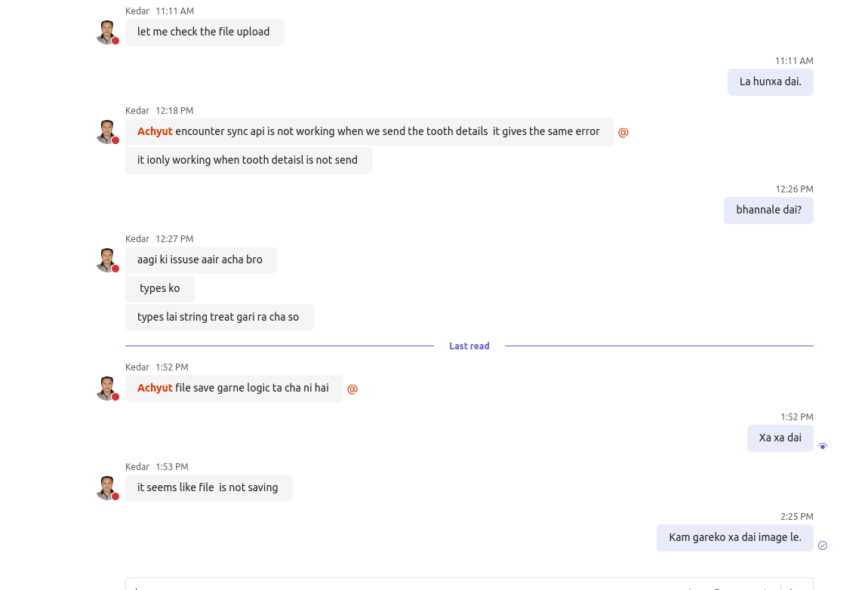868x590 pixels.
Task: Click the Achyut mention in encounter sync message
Action: (x=155, y=131)
